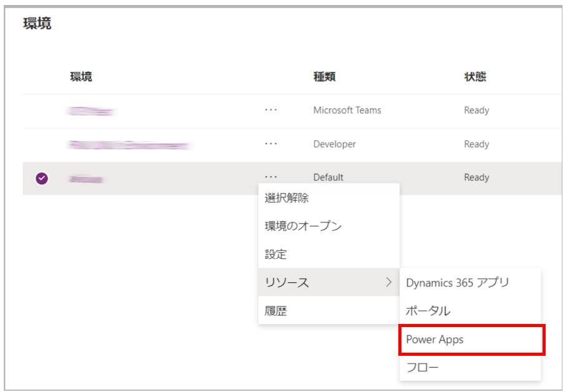Open the environment name in Microsoft Teams row
Screen dimensions: 565x392
tap(92, 111)
